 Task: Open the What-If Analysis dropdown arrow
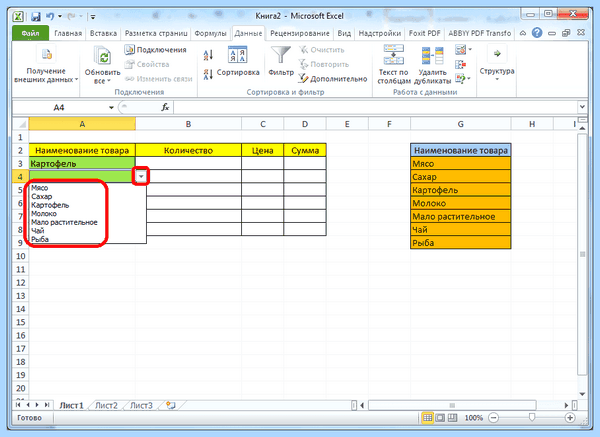point(469,79)
